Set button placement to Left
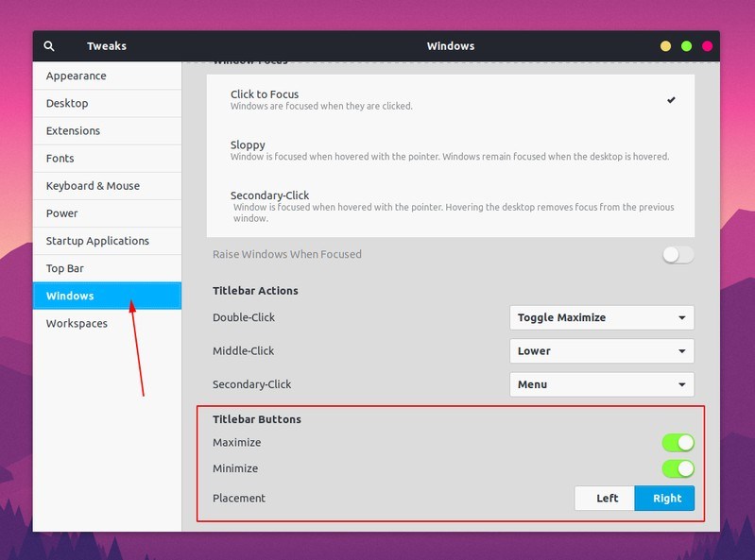Screen dimensions: 755x560 607,499
